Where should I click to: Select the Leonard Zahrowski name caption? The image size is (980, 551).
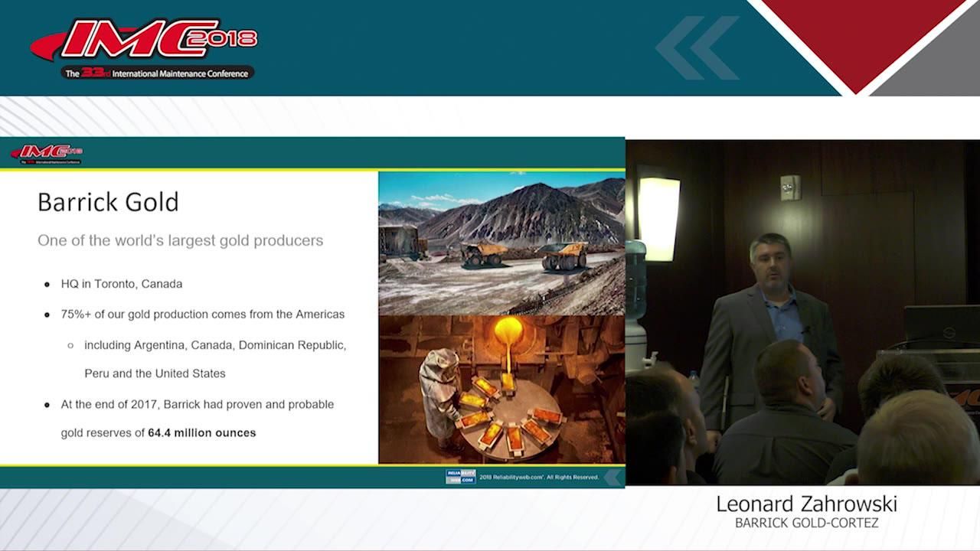(x=806, y=504)
